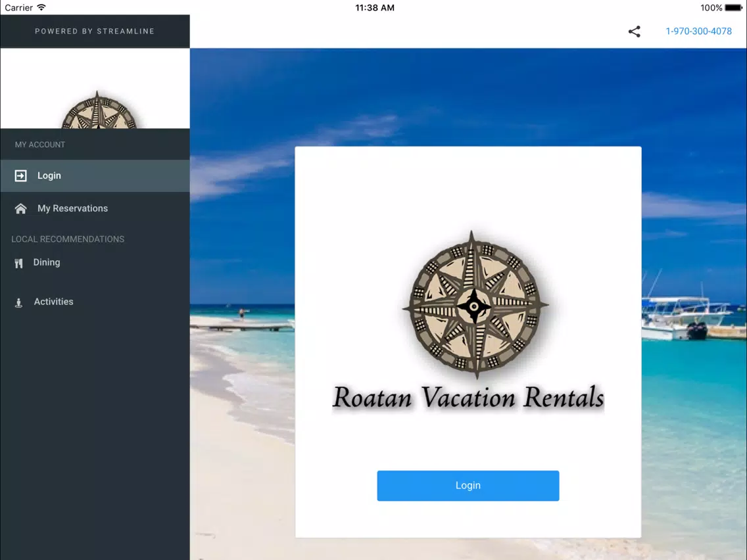Viewport: 747px width, 560px height.
Task: Open the Dining recommendations entry
Action: 47,262
